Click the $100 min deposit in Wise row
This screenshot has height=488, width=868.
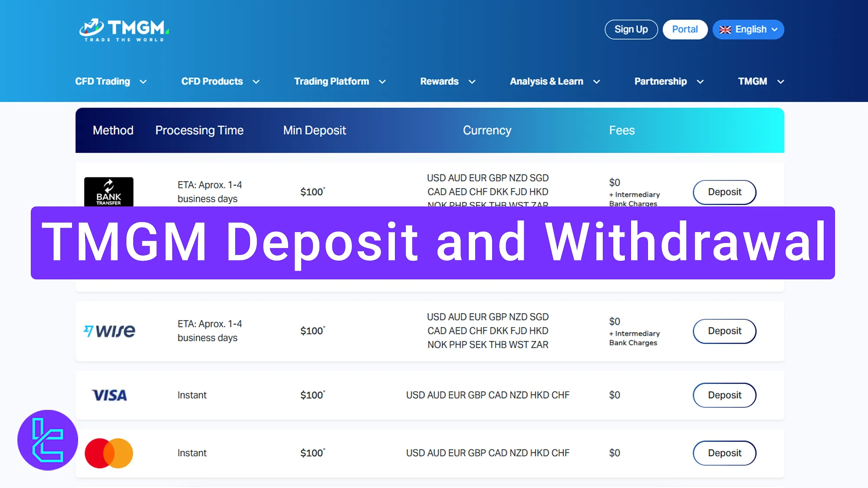coord(312,331)
